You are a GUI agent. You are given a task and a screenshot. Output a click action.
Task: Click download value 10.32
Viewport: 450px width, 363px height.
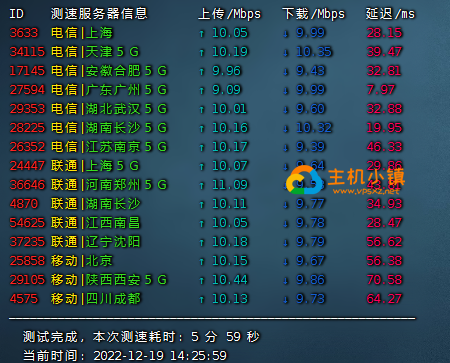(x=314, y=128)
